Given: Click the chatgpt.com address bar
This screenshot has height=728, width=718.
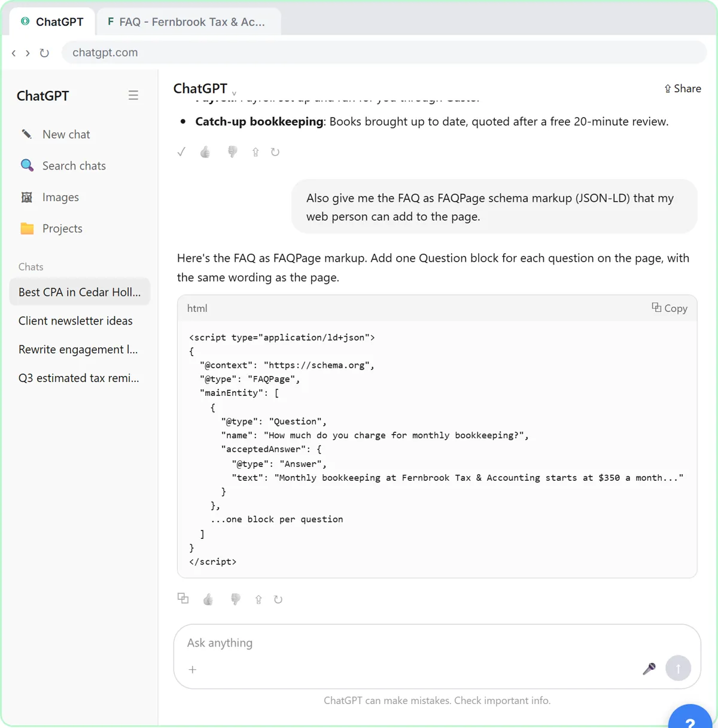Looking at the screenshot, I should click(384, 53).
